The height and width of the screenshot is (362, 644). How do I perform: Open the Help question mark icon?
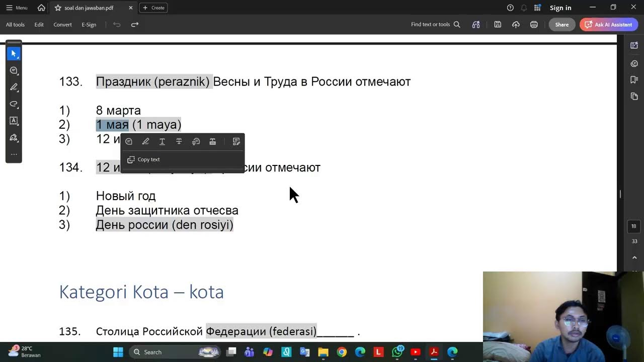pyautogui.click(x=510, y=8)
